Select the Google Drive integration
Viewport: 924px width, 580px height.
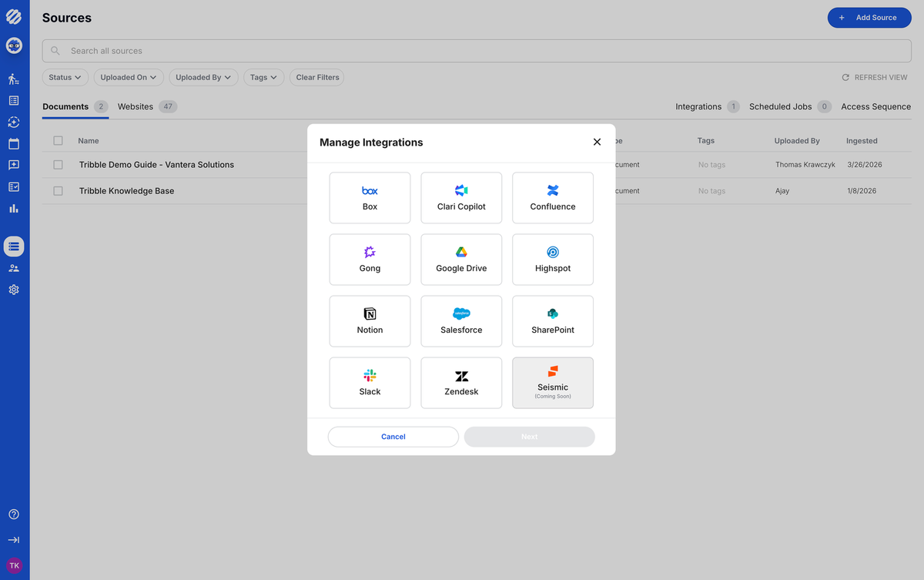click(461, 260)
